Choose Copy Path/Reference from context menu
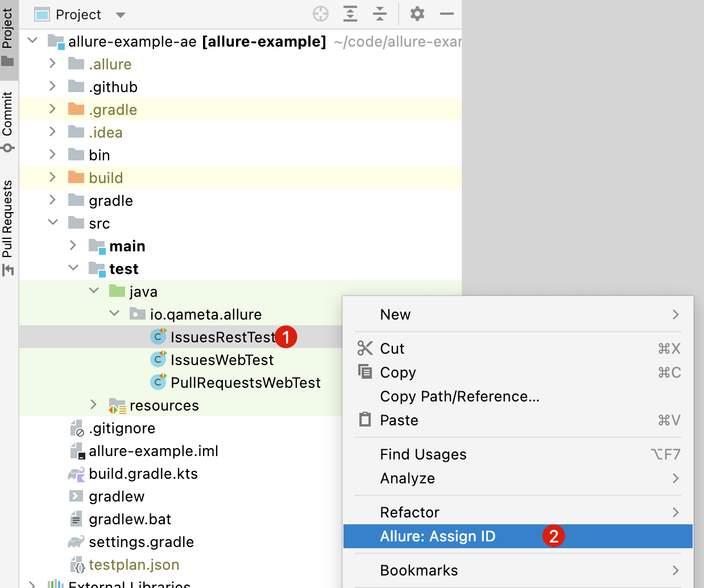This screenshot has width=704, height=588. [x=518, y=396]
